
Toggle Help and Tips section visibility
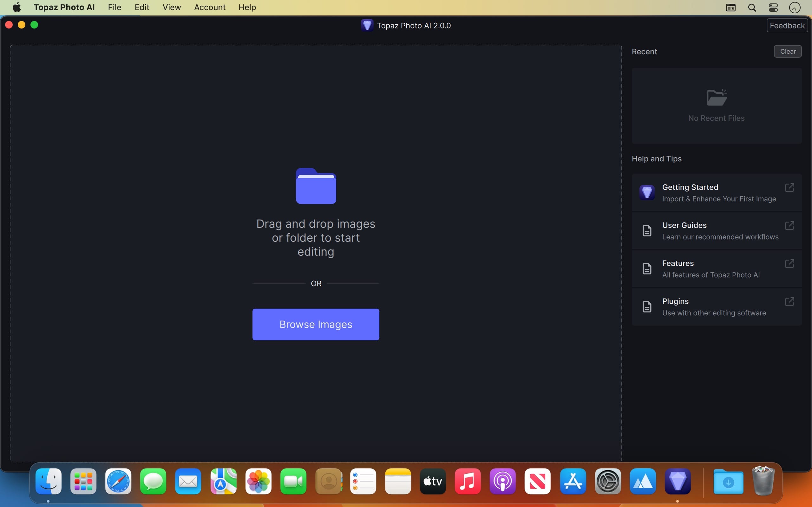click(x=656, y=158)
